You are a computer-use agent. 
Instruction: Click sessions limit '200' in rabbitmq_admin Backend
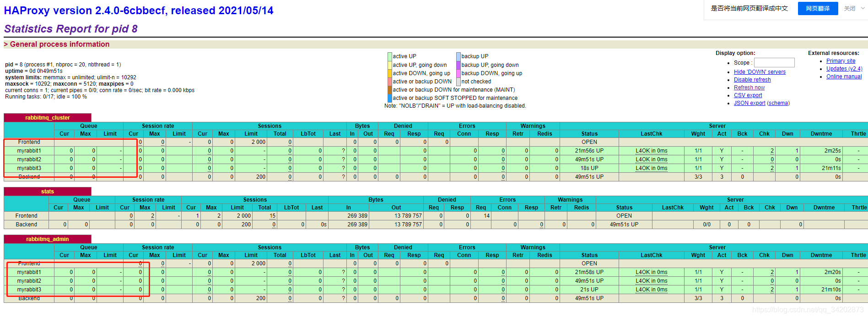pos(261,298)
